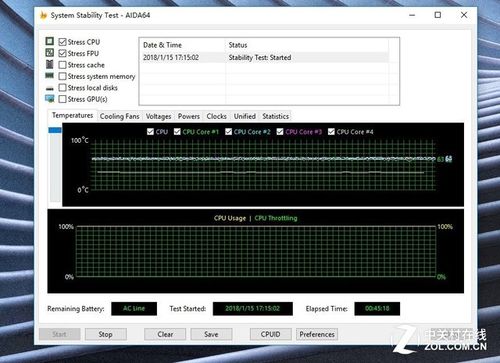Click the CPU chip icon beside Stress CPU
Viewport: 500px width, 363px height.
(x=50, y=41)
